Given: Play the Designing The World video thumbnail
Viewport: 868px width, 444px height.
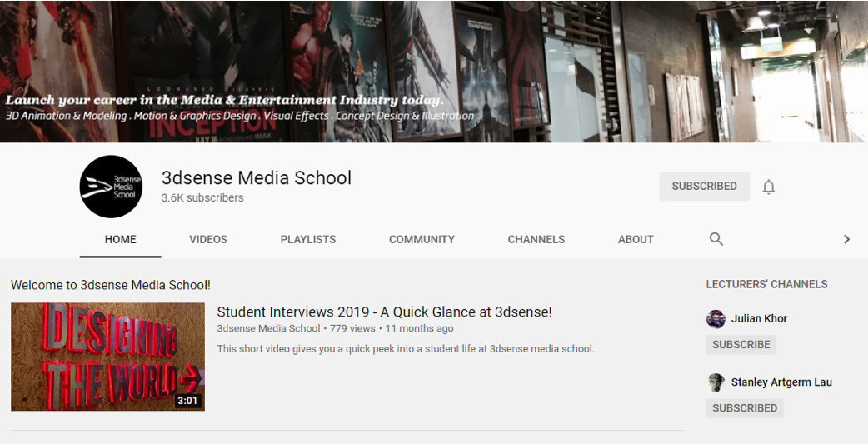Looking at the screenshot, I should (107, 357).
